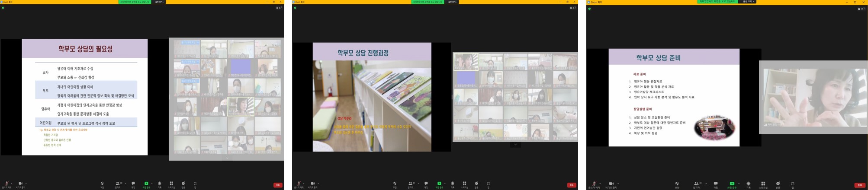868x190 pixels.
Task: Stop video in 학부모 상담 진행과정 window
Action: pyautogui.click(x=312, y=184)
